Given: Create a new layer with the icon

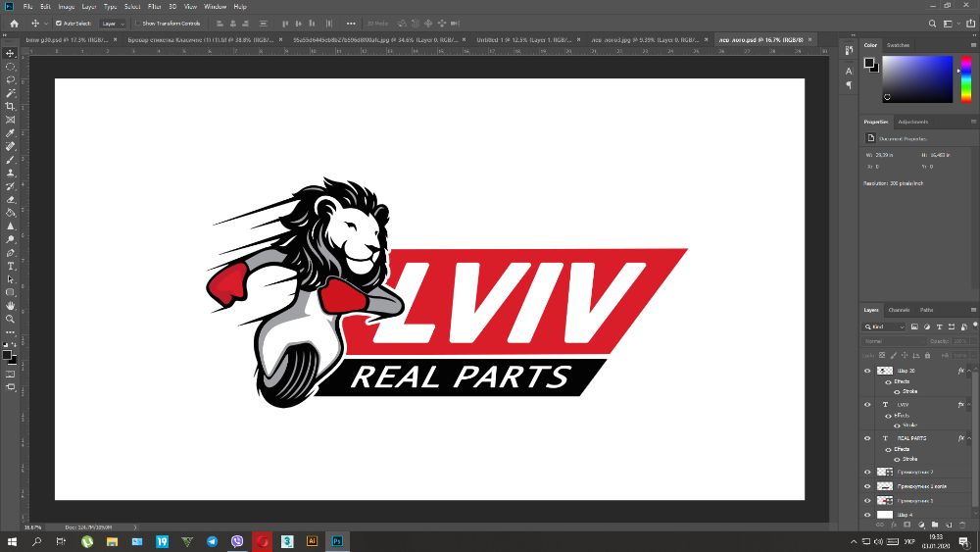Looking at the screenshot, I should (x=948, y=526).
